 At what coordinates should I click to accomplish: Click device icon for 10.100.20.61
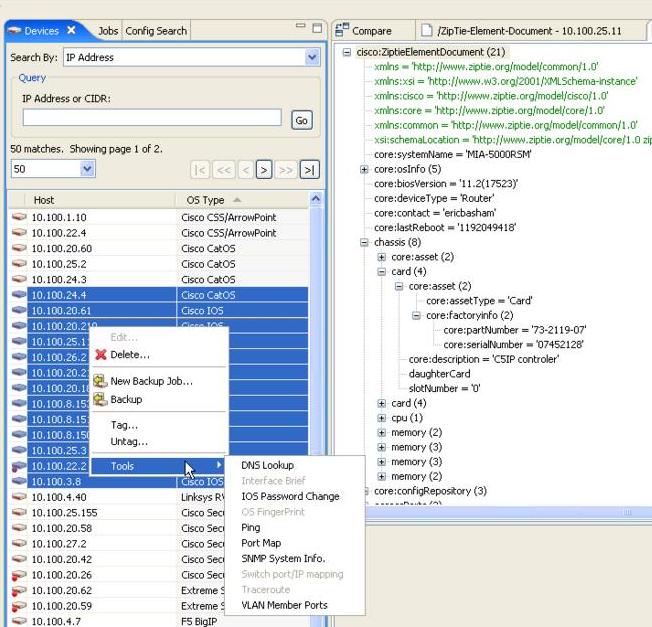coord(19,310)
